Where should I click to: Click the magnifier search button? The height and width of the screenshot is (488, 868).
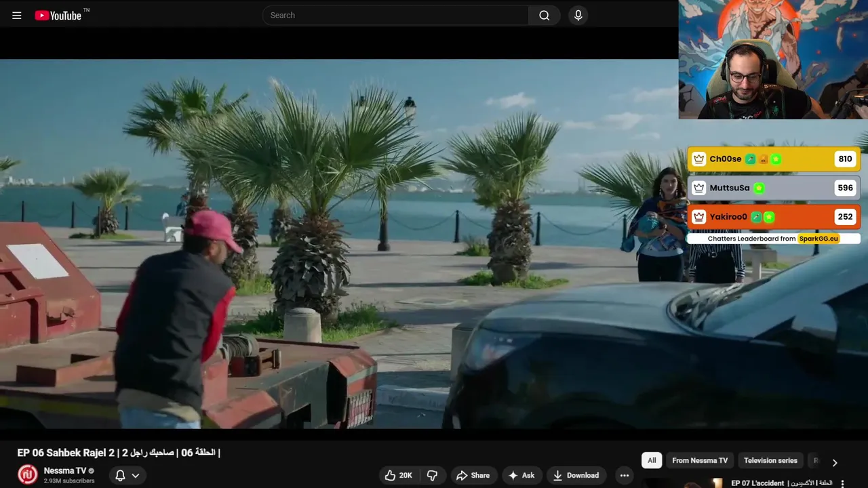point(545,15)
